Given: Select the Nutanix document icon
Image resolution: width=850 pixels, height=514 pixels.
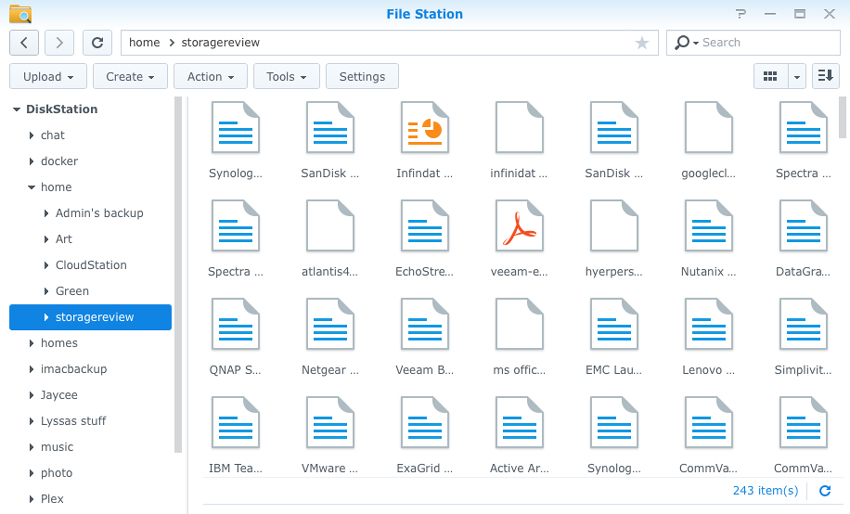Looking at the screenshot, I should click(709, 226).
